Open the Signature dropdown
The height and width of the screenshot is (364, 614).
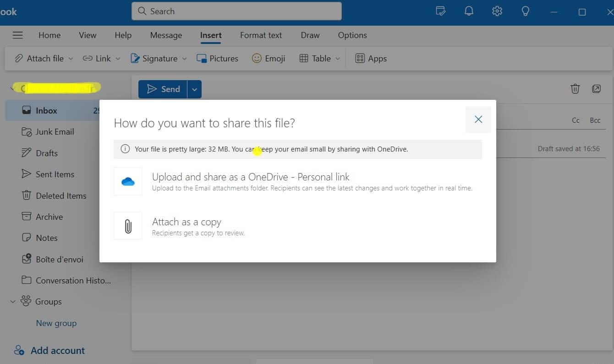(x=185, y=59)
